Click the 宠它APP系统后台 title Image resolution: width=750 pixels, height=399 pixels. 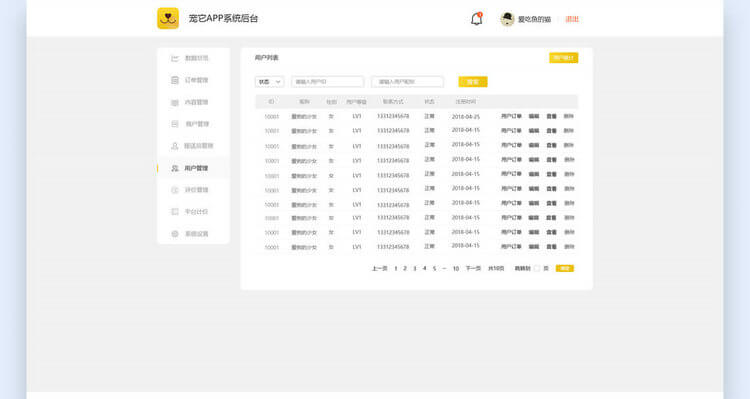pos(223,19)
